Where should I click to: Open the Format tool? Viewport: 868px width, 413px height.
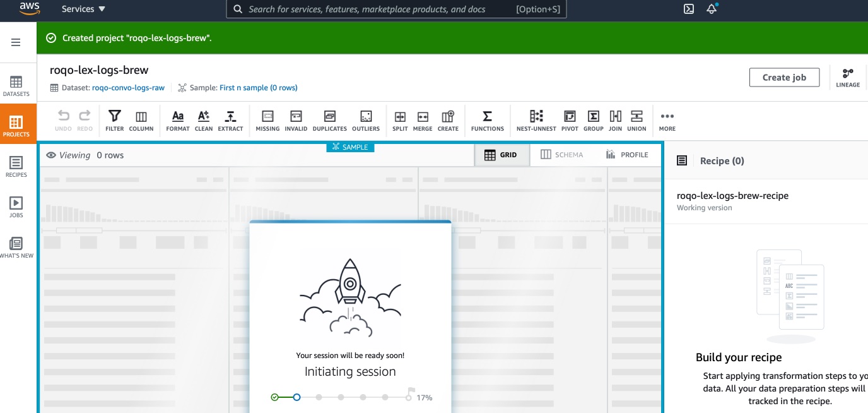click(178, 120)
